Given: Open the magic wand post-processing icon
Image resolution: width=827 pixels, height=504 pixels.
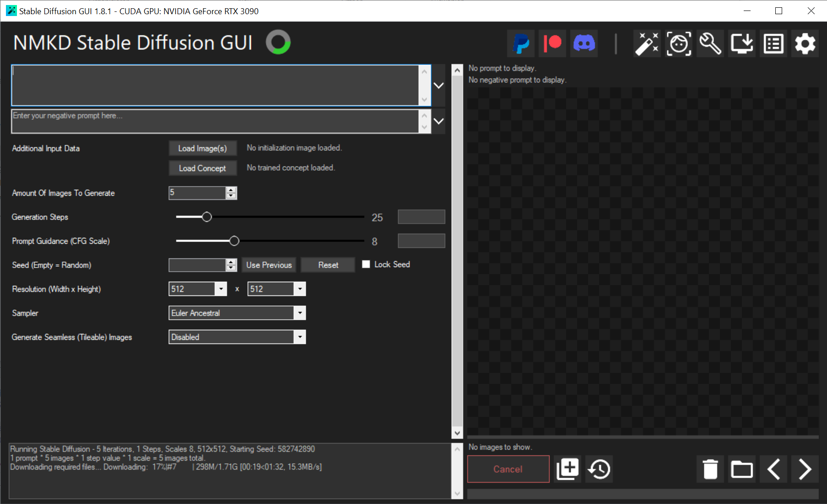Looking at the screenshot, I should 647,44.
